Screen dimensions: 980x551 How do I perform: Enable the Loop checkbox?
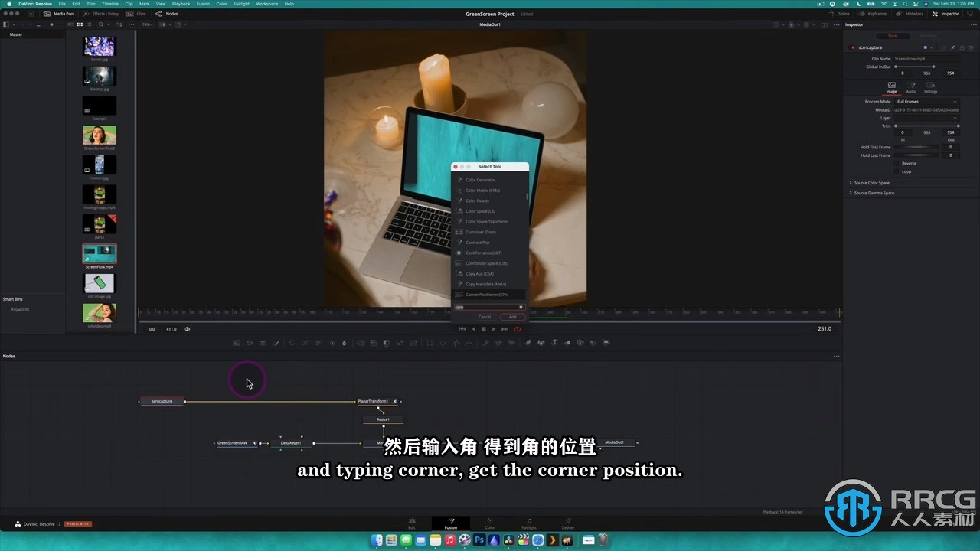(x=897, y=171)
